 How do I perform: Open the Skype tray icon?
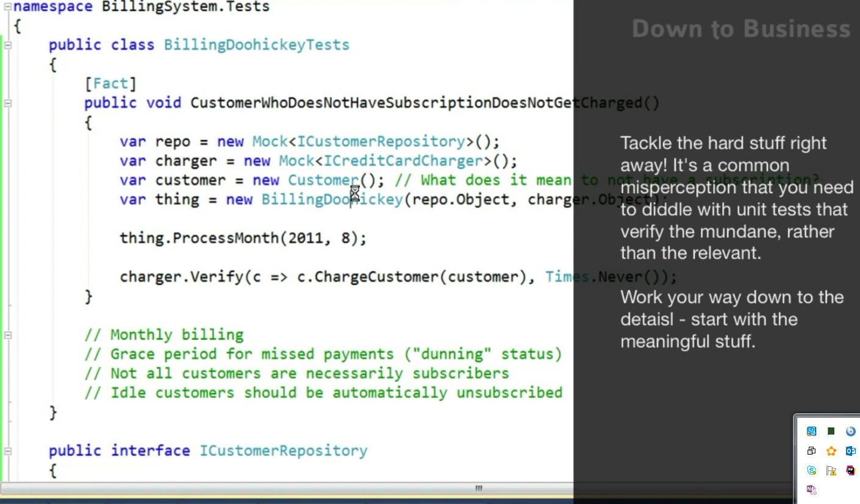tap(811, 470)
